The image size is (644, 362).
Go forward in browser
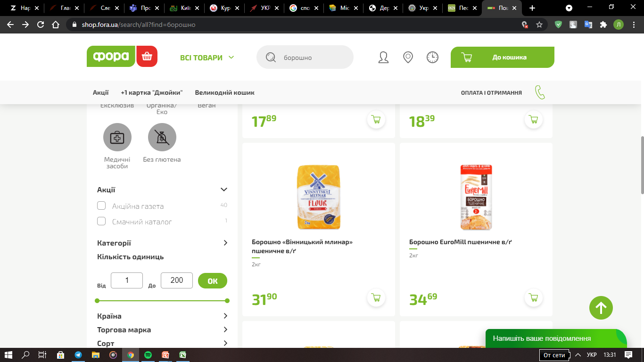(25, 25)
